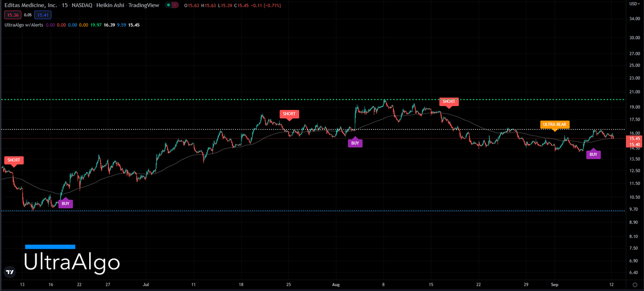Select the Editas Medicine, Inc. symbol title
The height and width of the screenshot is (291, 644).
click(x=31, y=5)
